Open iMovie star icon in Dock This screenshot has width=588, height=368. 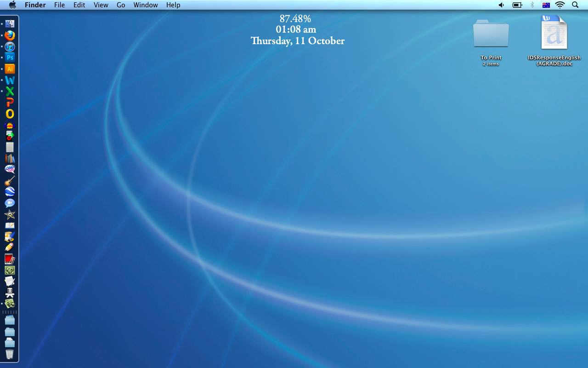10,214
